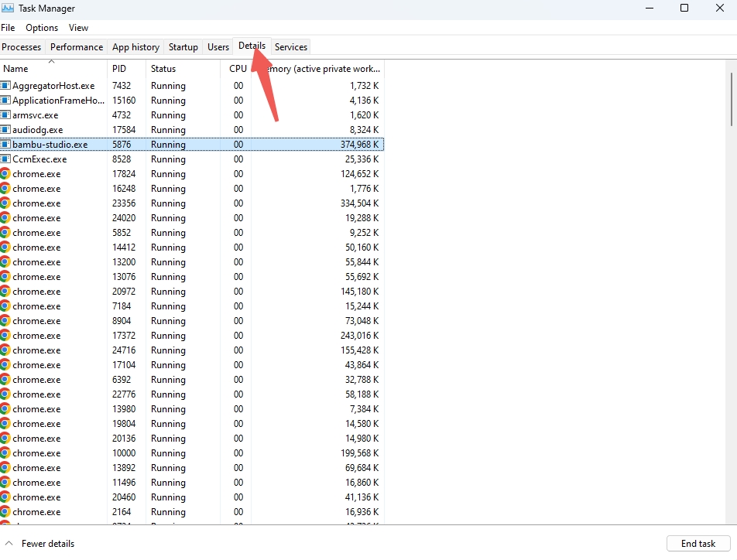Select the ApplicationFrameHo... process name

pyautogui.click(x=58, y=100)
